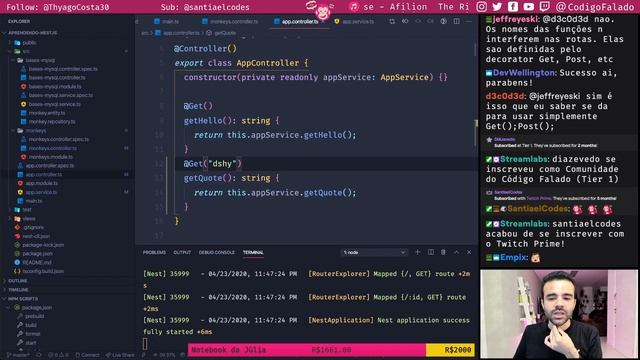Switch to the app.service.ts editor tab
This screenshot has height=360, width=640.
click(x=354, y=21)
